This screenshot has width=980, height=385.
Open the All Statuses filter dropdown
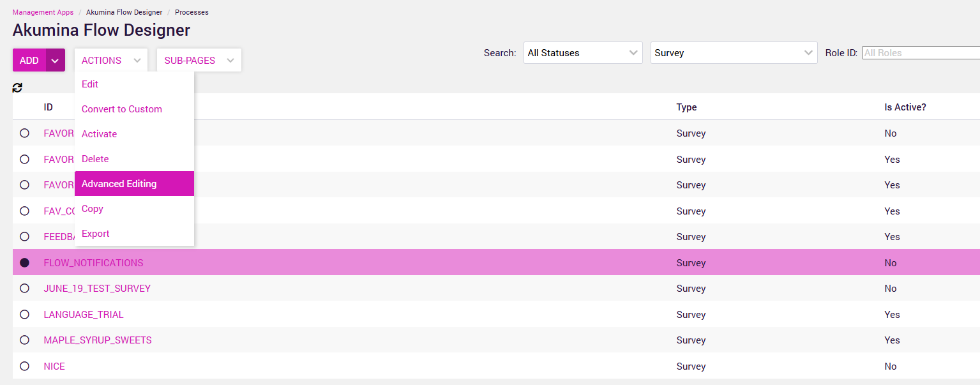pyautogui.click(x=582, y=53)
